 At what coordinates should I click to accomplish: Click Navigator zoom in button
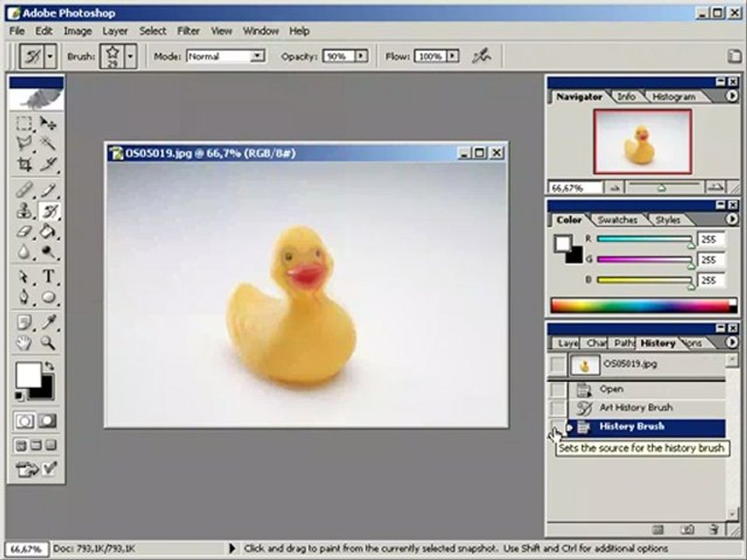pos(715,188)
